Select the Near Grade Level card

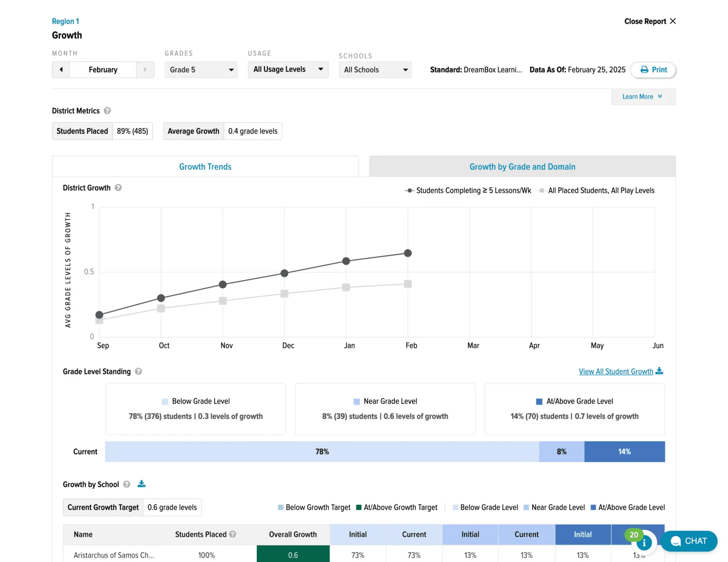click(385, 409)
